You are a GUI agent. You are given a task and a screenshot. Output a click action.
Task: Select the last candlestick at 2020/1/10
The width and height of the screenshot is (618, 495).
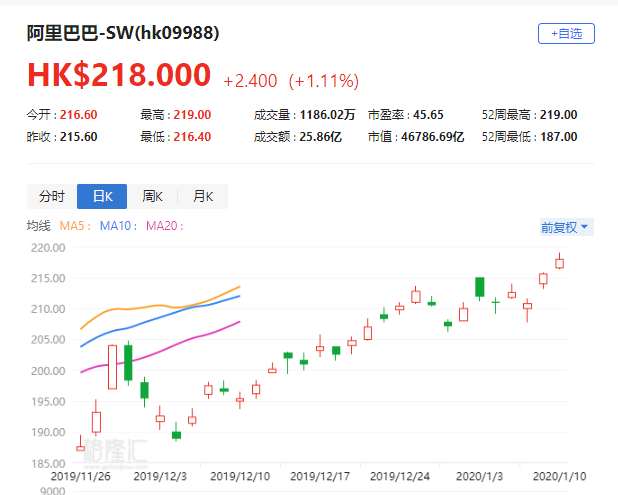[560, 263]
